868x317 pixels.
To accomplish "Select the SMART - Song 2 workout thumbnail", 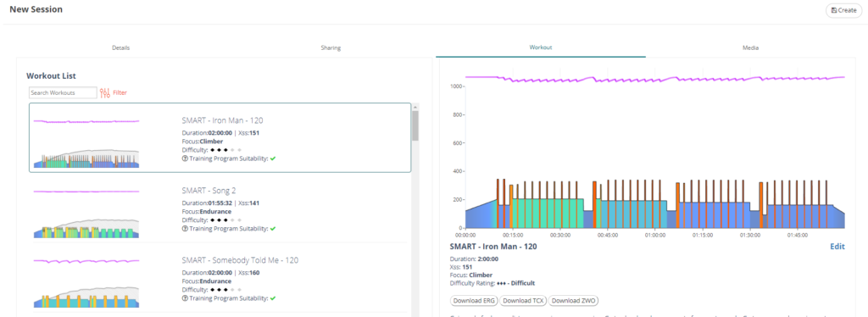I will pyautogui.click(x=86, y=214).
